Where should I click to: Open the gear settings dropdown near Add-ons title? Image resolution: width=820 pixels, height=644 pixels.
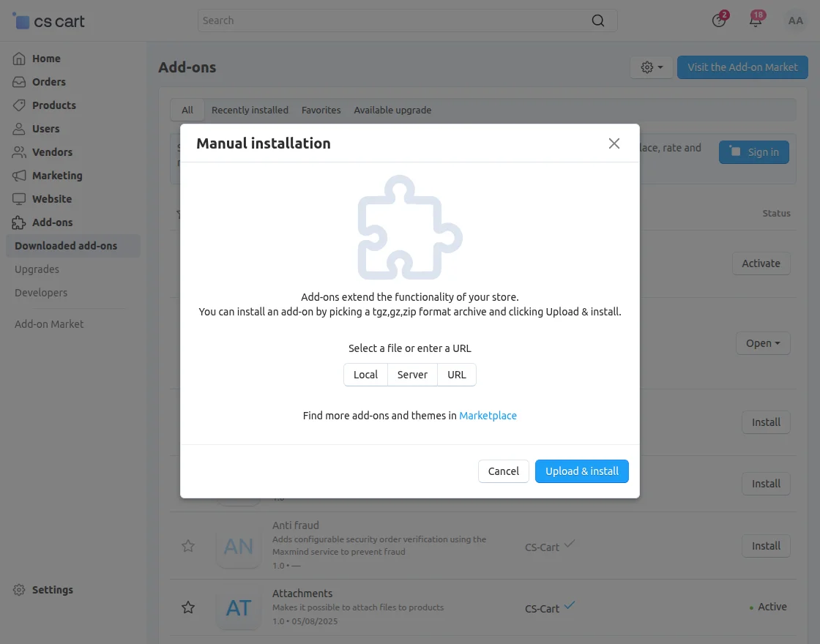tap(651, 67)
